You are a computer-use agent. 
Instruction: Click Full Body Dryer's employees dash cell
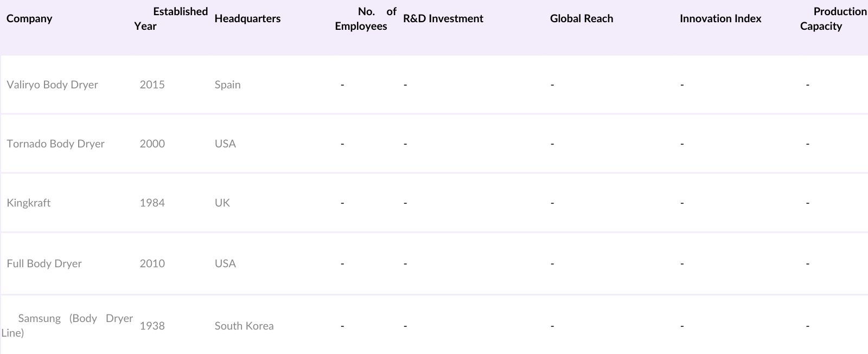(342, 263)
